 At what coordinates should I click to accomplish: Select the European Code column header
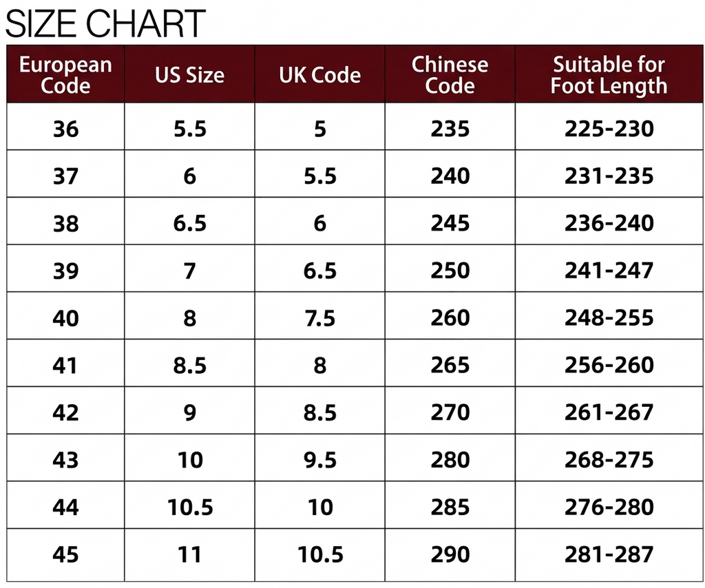click(65, 74)
